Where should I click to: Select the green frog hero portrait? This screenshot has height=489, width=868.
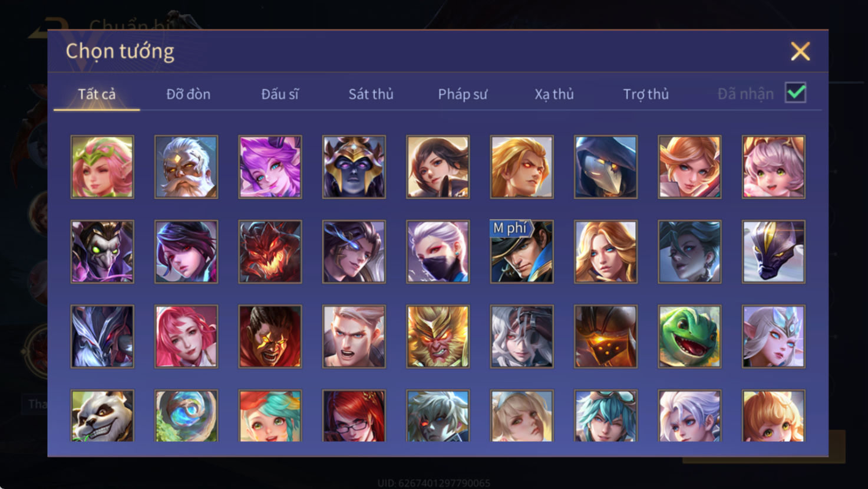pyautogui.click(x=689, y=337)
